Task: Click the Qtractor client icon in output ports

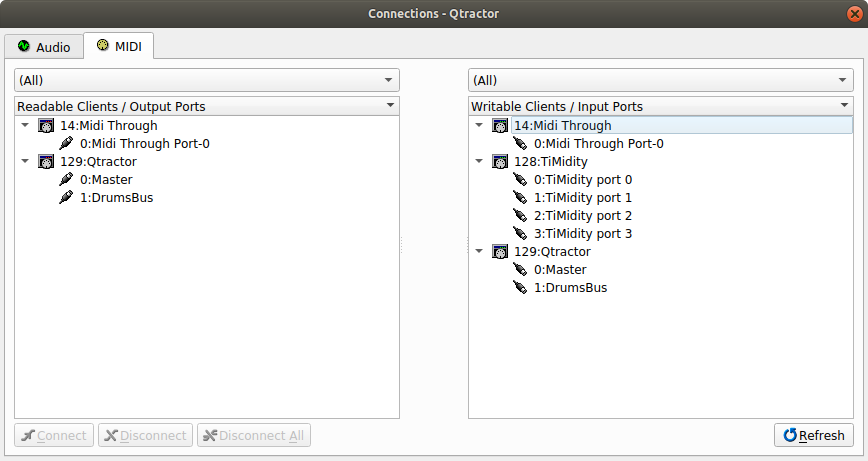Action: tap(45, 161)
